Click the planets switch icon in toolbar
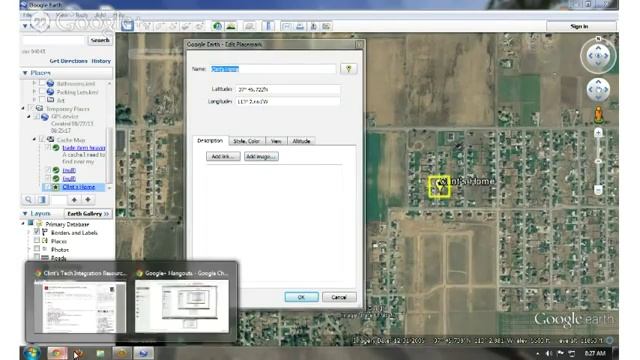 pos(249,27)
